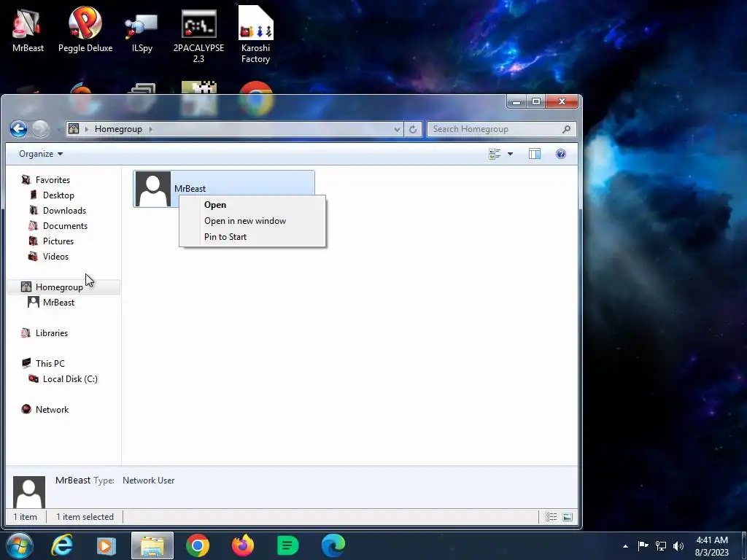
Task: Open the Organize dropdown menu
Action: (x=41, y=154)
